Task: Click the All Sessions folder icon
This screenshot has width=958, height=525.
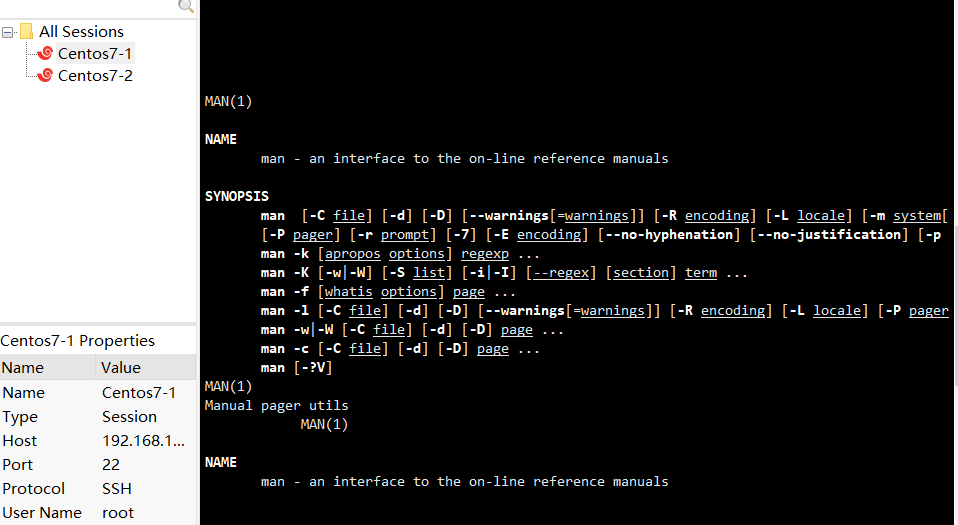Action: [x=26, y=31]
